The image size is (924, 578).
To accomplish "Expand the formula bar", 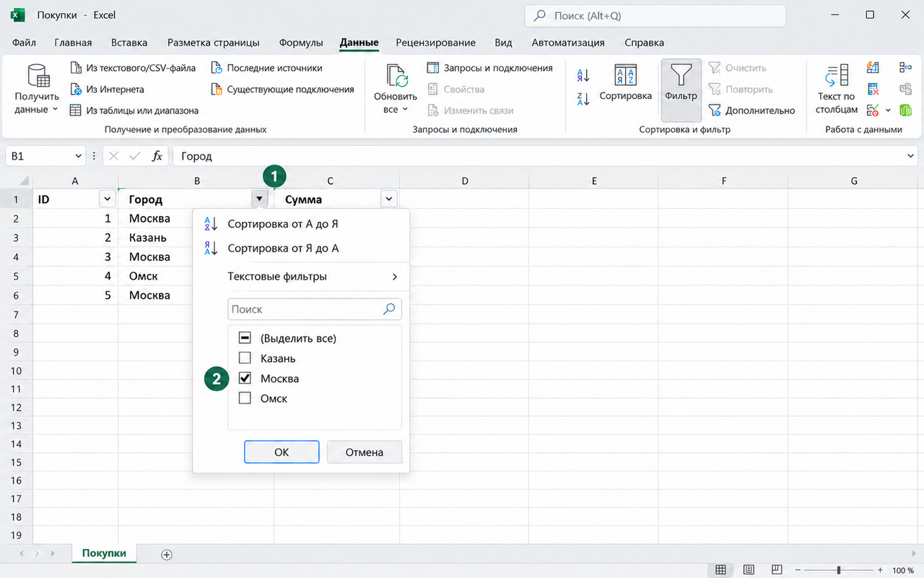I will (x=910, y=156).
